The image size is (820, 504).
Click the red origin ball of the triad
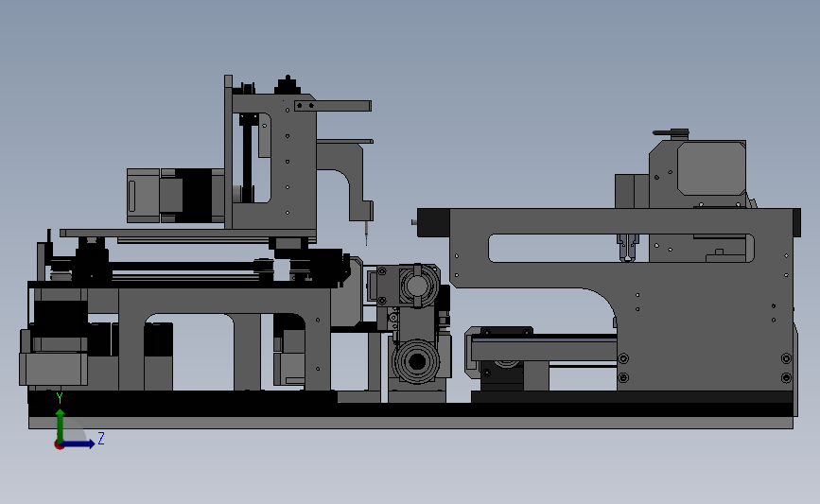pyautogui.click(x=59, y=445)
